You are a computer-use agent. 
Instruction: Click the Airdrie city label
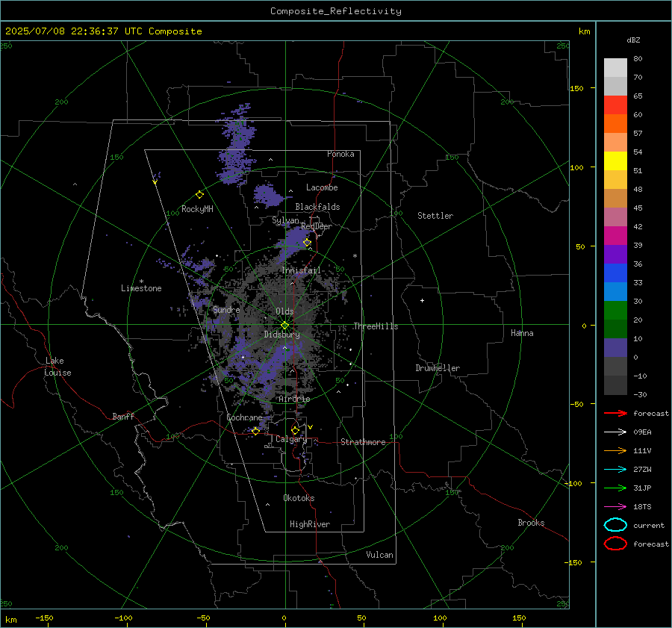click(x=294, y=399)
